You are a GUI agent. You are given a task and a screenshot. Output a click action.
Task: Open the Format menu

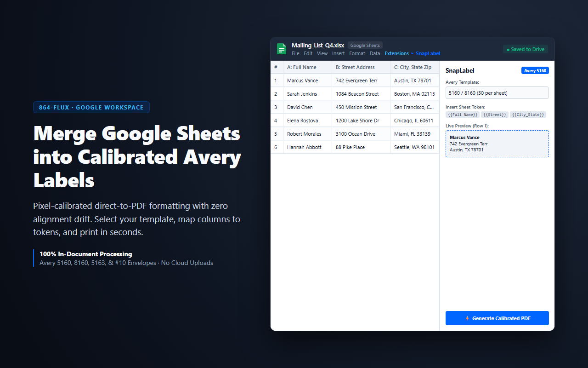click(x=357, y=53)
